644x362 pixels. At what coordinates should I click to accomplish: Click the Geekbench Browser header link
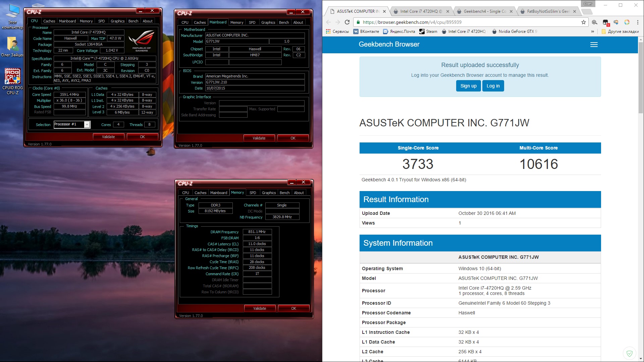(389, 44)
